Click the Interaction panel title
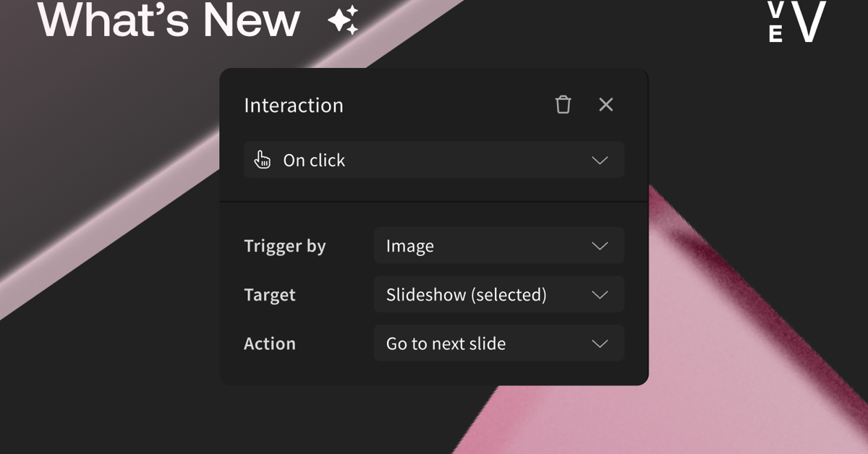This screenshot has height=454, width=868. [x=294, y=105]
